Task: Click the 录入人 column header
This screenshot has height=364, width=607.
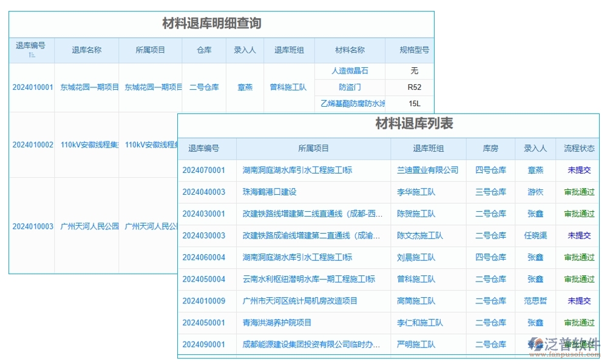Action: [245, 50]
